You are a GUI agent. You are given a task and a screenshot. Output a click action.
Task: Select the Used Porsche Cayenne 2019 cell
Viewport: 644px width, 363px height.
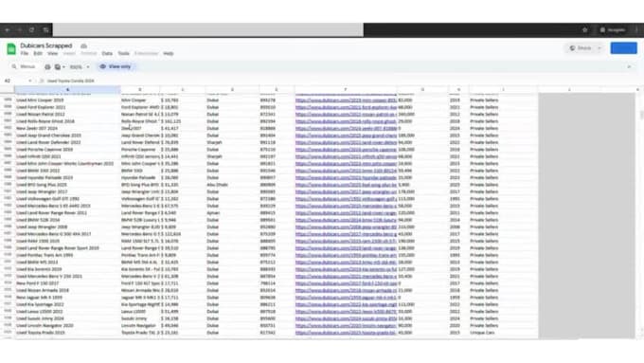coord(67,150)
